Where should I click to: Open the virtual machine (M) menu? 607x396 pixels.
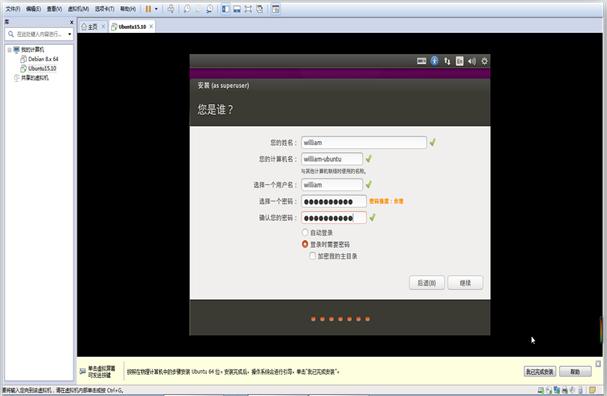(x=79, y=9)
